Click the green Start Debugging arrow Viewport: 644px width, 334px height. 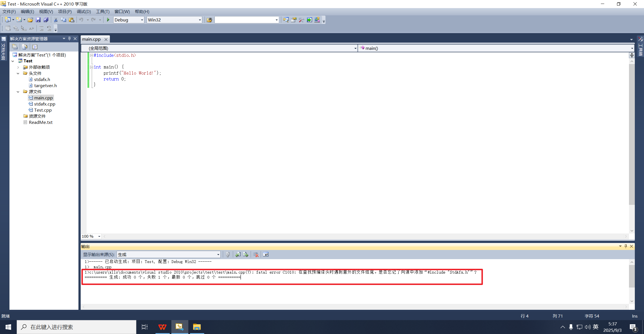pos(108,20)
